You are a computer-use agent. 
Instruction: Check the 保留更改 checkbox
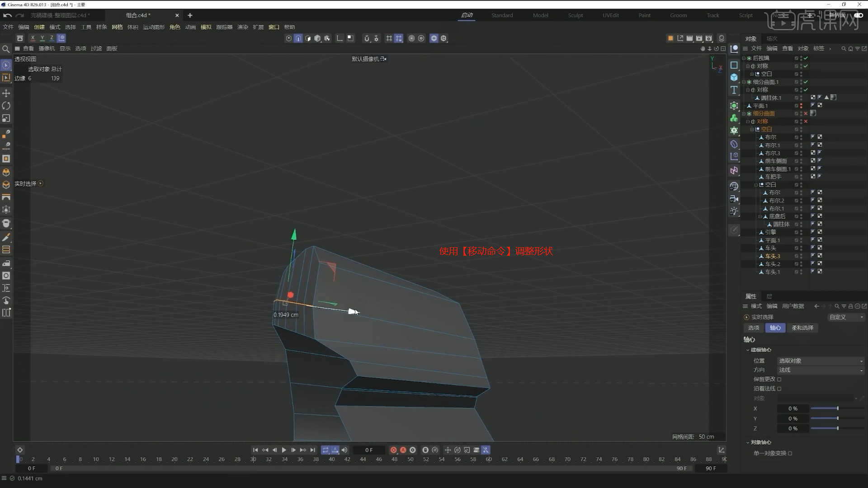pos(779,380)
